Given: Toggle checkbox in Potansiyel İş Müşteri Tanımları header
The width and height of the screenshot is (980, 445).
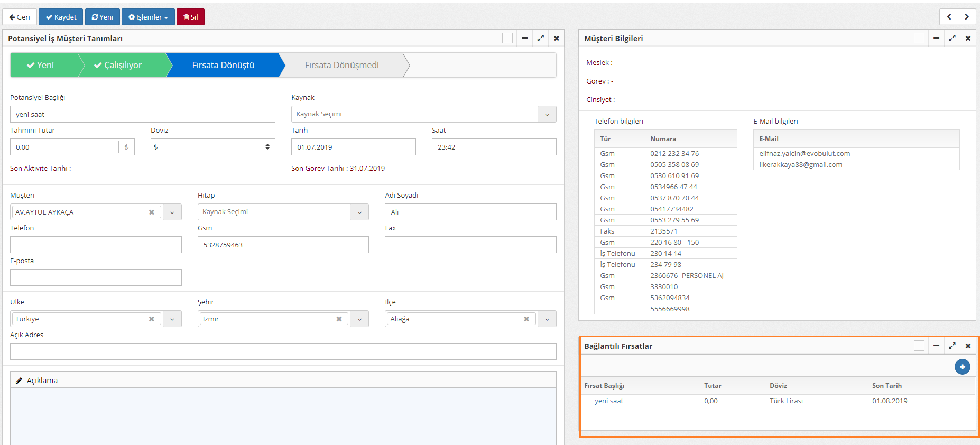Looking at the screenshot, I should 507,38.
